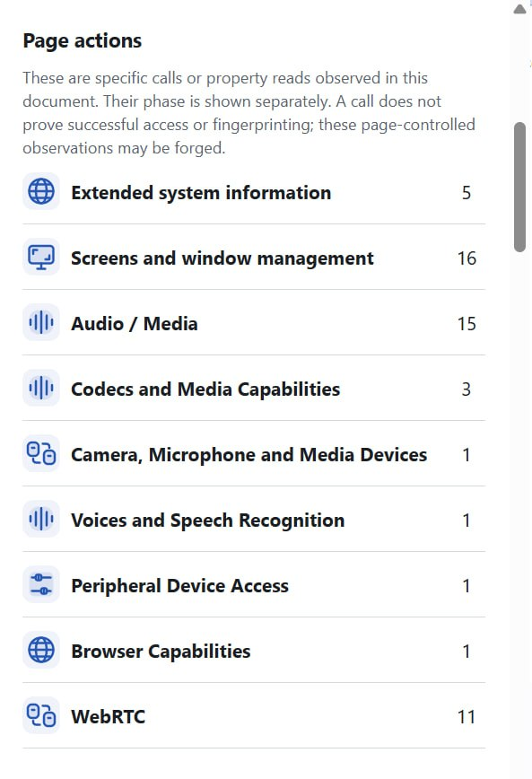This screenshot has height=779, width=532.
Task: Click the WebRTC count of 11
Action: [x=467, y=717]
